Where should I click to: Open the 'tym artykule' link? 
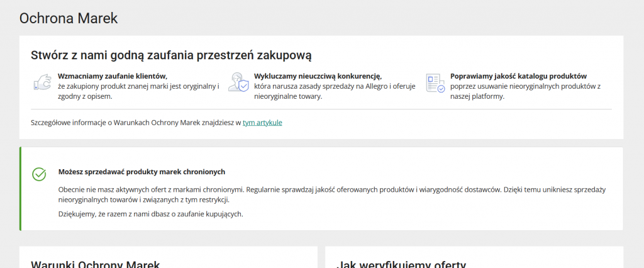262,123
